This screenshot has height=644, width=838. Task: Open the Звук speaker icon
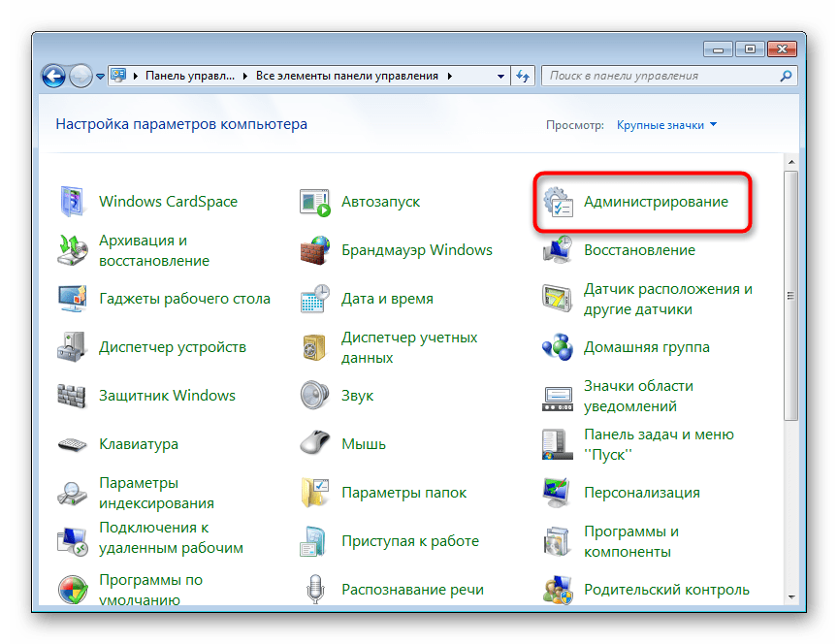tap(315, 396)
